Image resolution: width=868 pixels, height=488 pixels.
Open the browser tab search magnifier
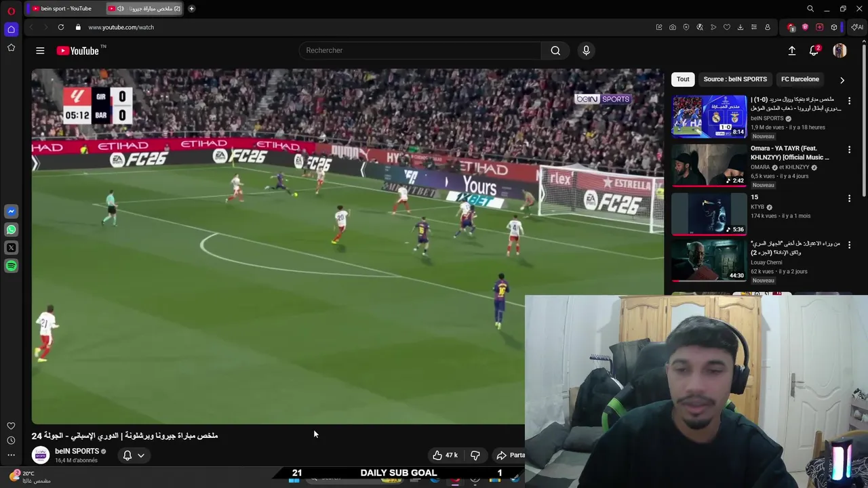coord(810,9)
